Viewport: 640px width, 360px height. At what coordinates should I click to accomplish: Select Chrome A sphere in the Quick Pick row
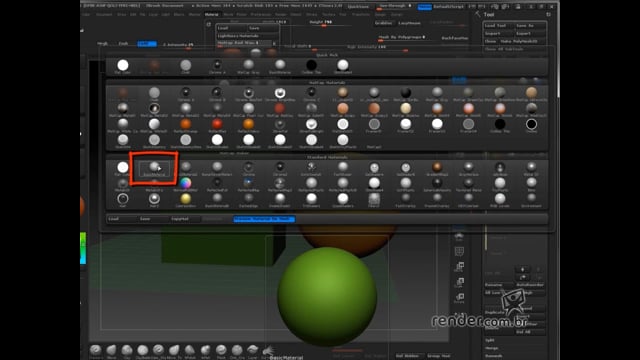[x=217, y=66]
